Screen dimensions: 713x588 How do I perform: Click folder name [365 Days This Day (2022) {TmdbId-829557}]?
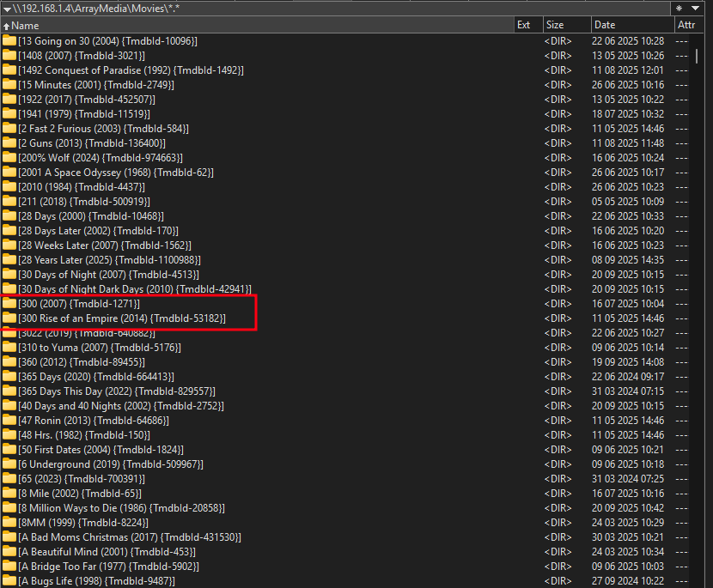click(x=117, y=391)
